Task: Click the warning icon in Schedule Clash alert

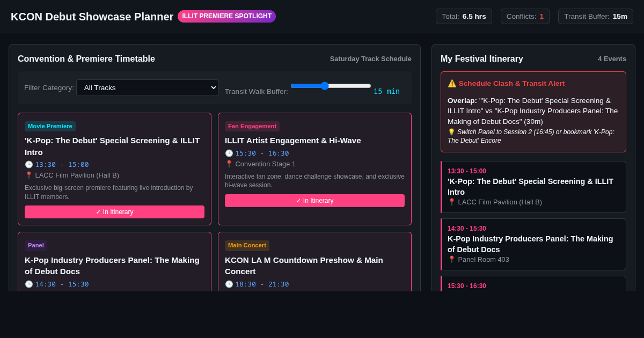Action: (x=452, y=84)
